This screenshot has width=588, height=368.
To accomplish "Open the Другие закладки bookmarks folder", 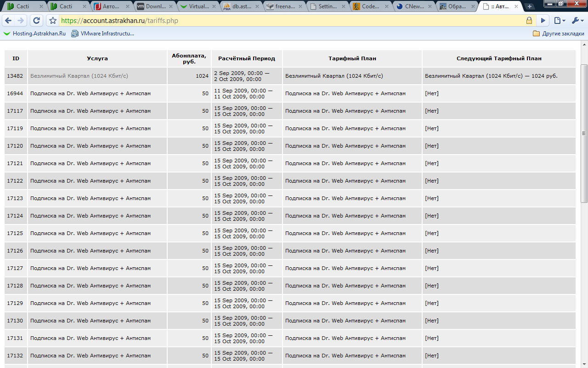I will click(559, 34).
